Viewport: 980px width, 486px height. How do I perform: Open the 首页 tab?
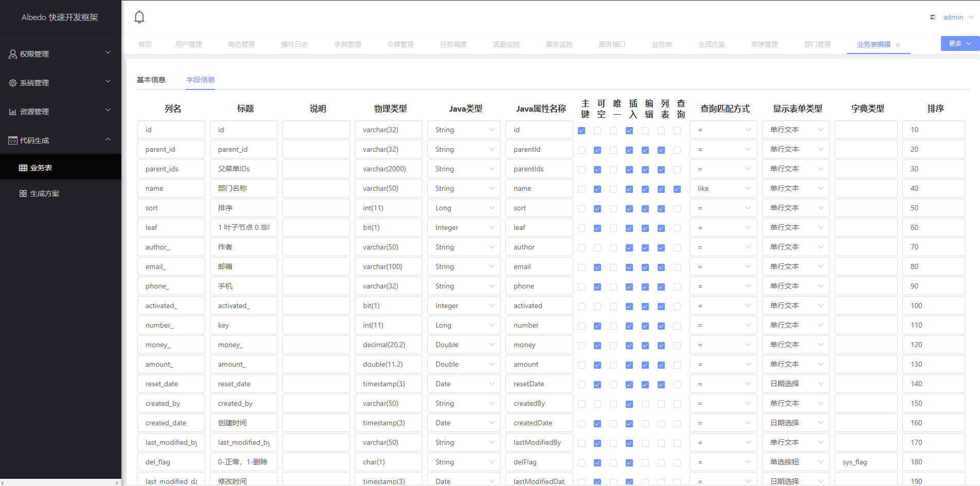(x=145, y=44)
